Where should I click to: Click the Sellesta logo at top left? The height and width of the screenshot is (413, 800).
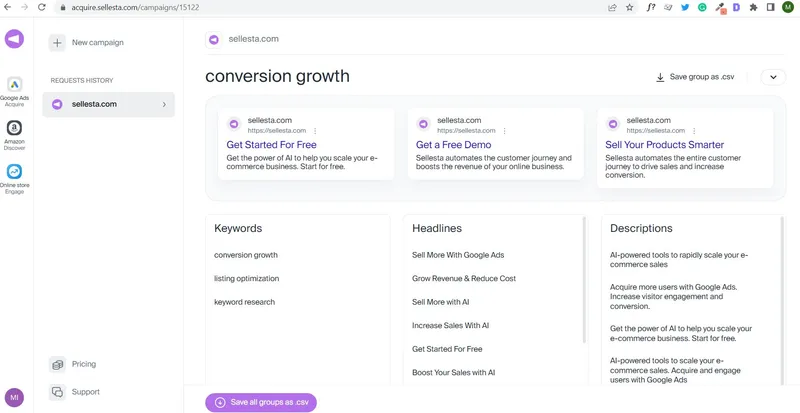[14, 39]
